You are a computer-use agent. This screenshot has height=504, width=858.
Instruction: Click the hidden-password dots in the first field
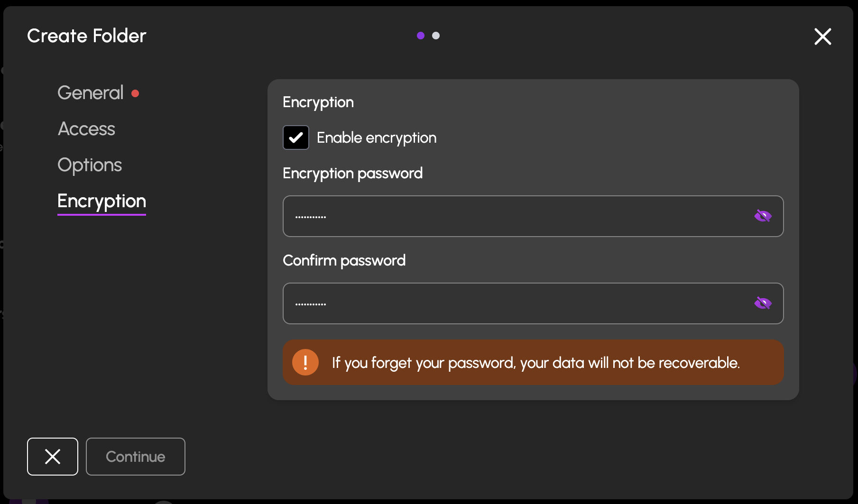point(311,216)
